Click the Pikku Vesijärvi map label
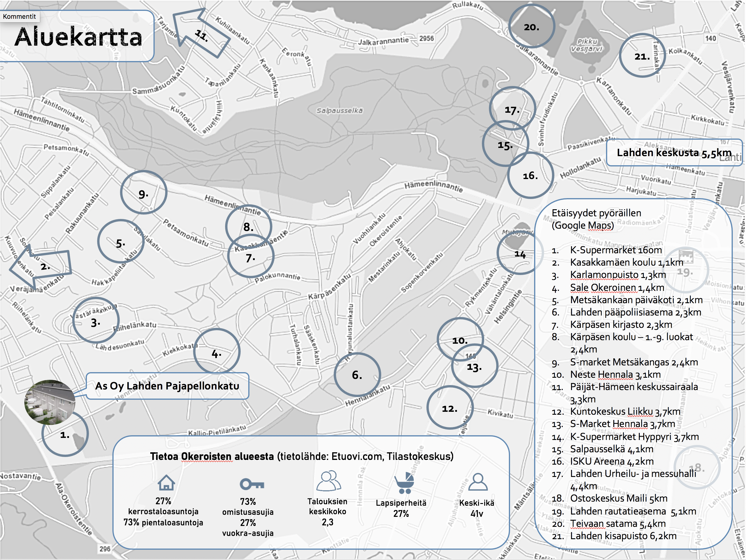 point(587,45)
